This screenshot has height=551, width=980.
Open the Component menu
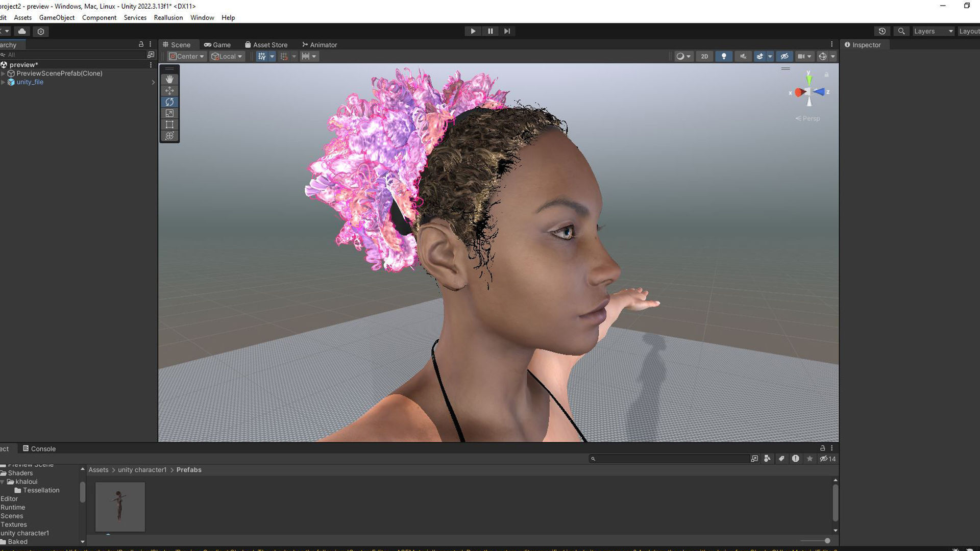click(99, 17)
